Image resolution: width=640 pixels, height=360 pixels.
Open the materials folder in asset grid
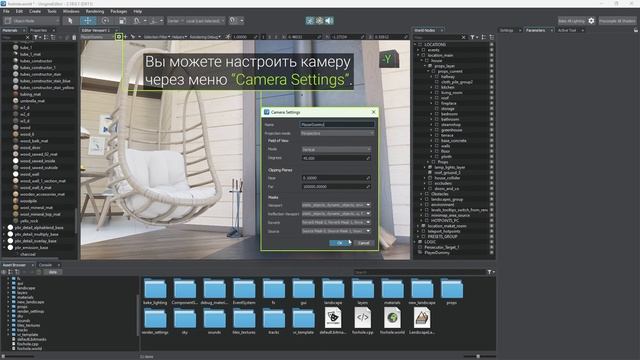coord(392,292)
